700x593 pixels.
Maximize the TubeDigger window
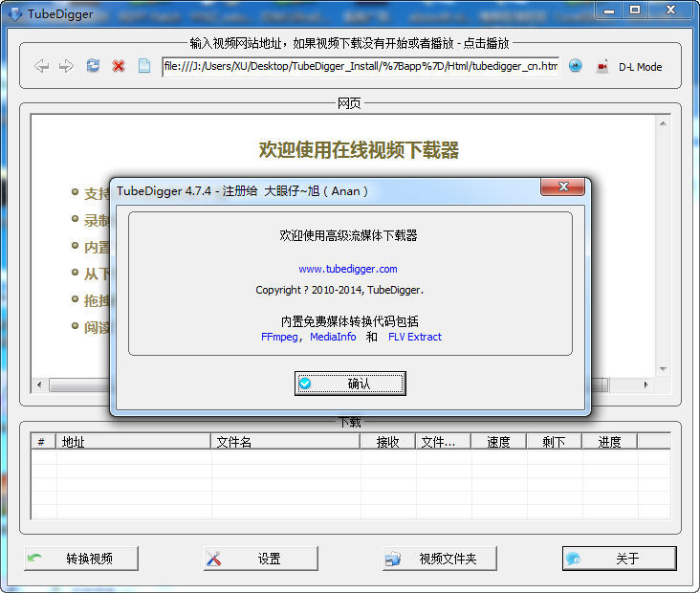click(x=635, y=10)
